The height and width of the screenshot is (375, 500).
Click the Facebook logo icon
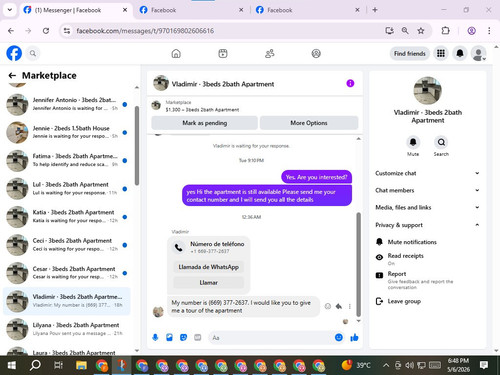pos(14,53)
